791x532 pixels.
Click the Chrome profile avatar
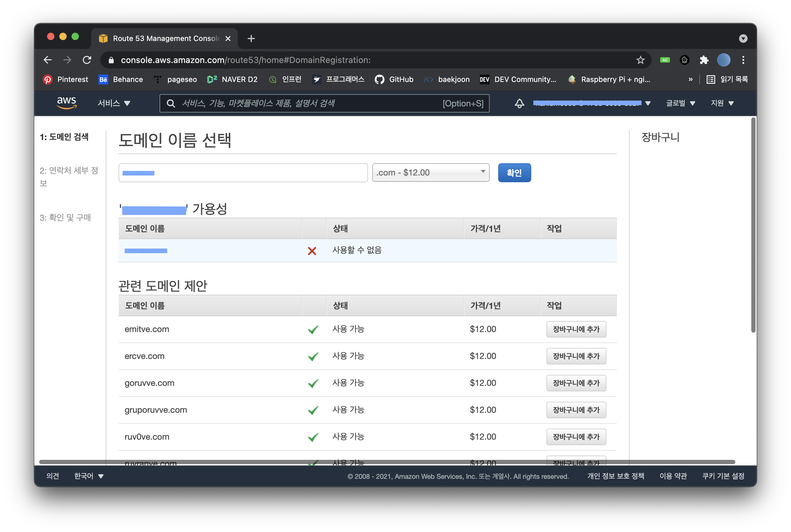(x=723, y=60)
